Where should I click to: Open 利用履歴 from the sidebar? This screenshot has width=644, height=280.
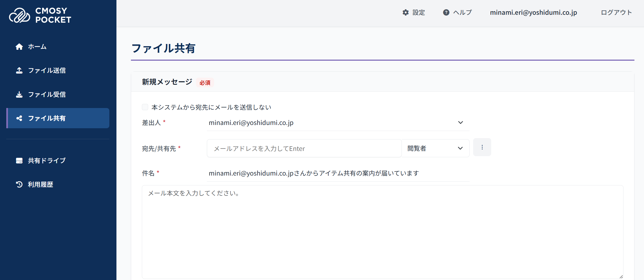click(x=40, y=185)
